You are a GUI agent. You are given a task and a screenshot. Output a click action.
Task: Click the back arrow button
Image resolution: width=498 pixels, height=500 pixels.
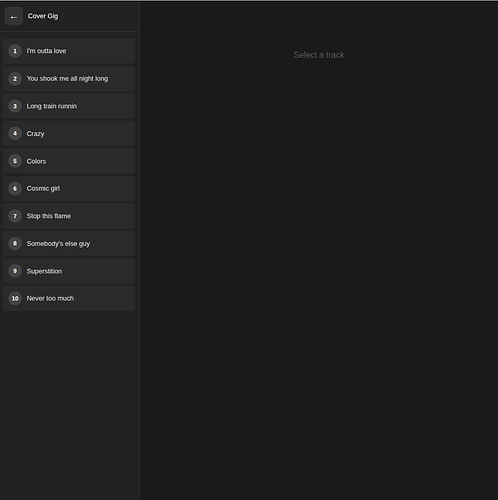[14, 16]
